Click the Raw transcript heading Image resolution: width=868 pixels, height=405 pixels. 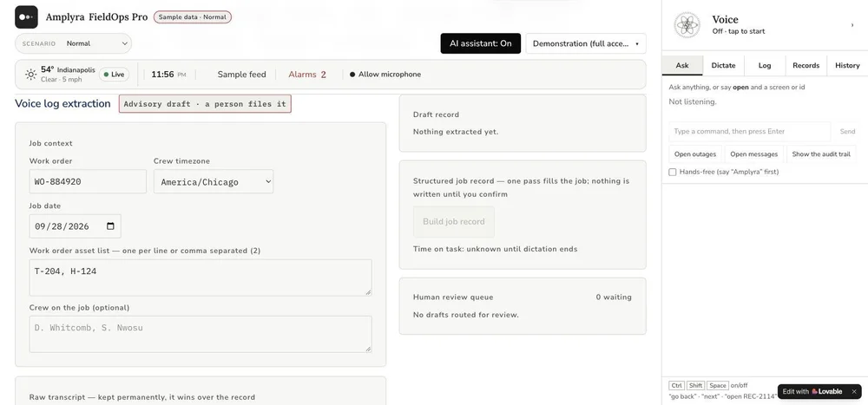pos(141,397)
